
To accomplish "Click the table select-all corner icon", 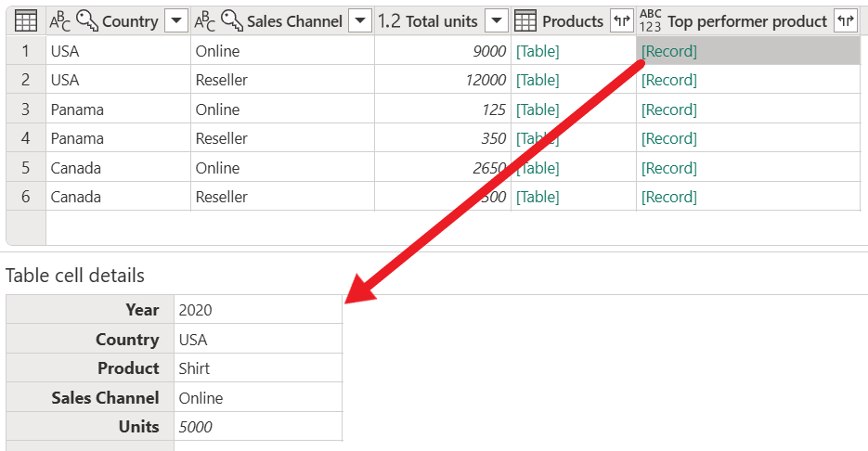I will [x=26, y=20].
